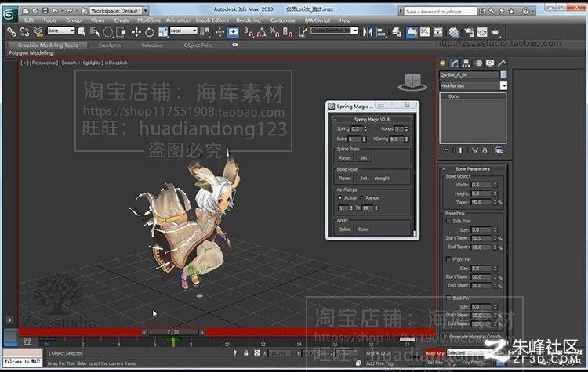Toggle the selection lock padlock icon
Image resolution: width=588 pixels, height=372 pixels.
point(246,353)
